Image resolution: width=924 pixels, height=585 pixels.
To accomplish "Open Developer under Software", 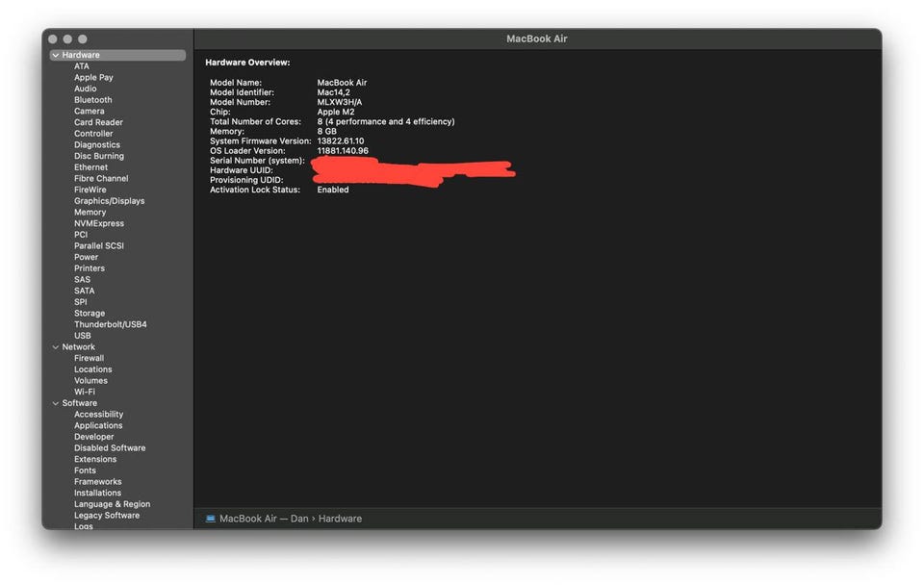I will point(93,437).
